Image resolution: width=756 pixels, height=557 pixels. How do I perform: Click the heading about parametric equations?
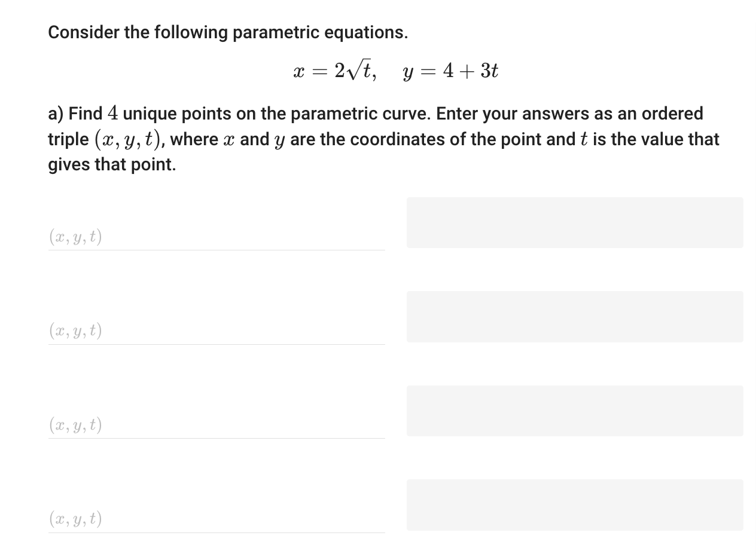227,32
